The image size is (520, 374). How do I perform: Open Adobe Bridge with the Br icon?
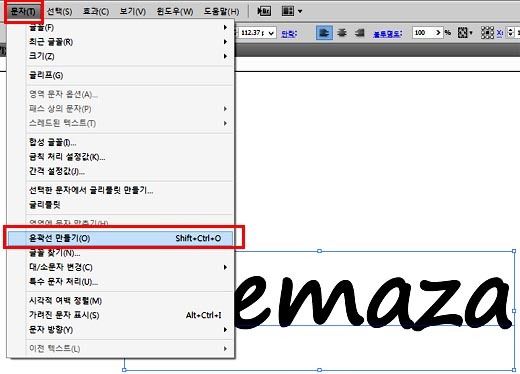pos(264,11)
